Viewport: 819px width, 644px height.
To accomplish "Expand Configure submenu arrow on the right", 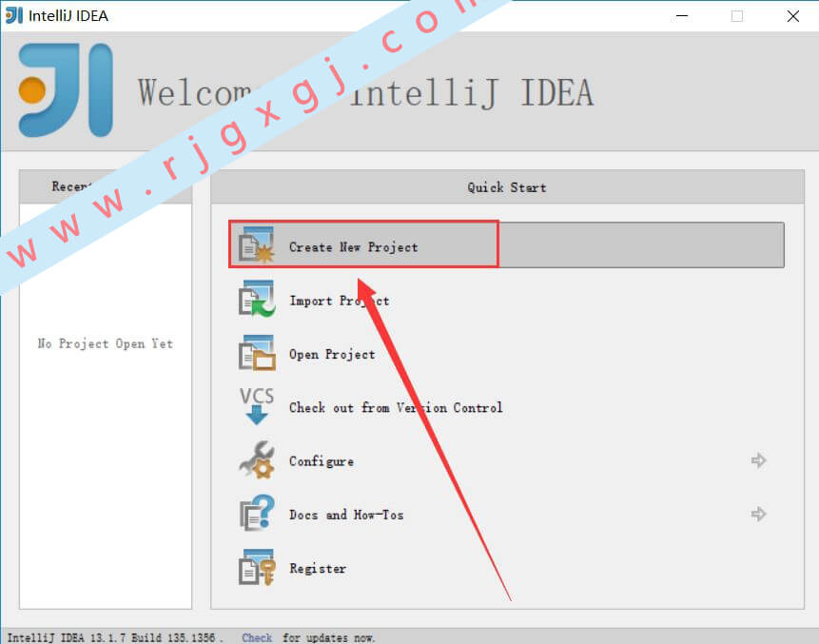I will click(758, 460).
